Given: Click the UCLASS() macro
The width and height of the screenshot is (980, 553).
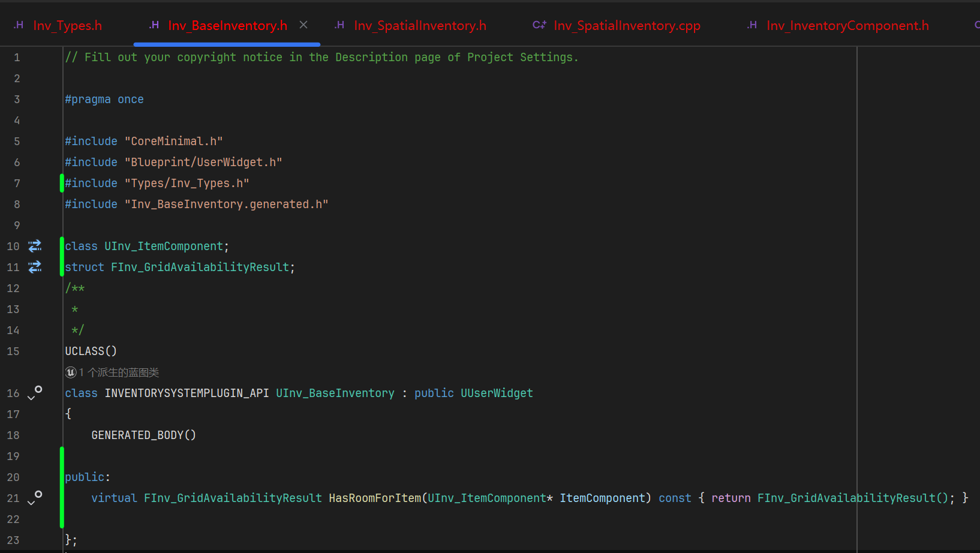Looking at the screenshot, I should click(91, 351).
